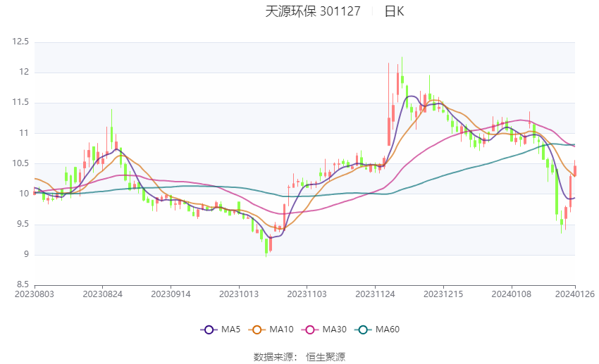The image size is (599, 364).
Task: Click the 日K subtitle label
Action: pos(394,11)
